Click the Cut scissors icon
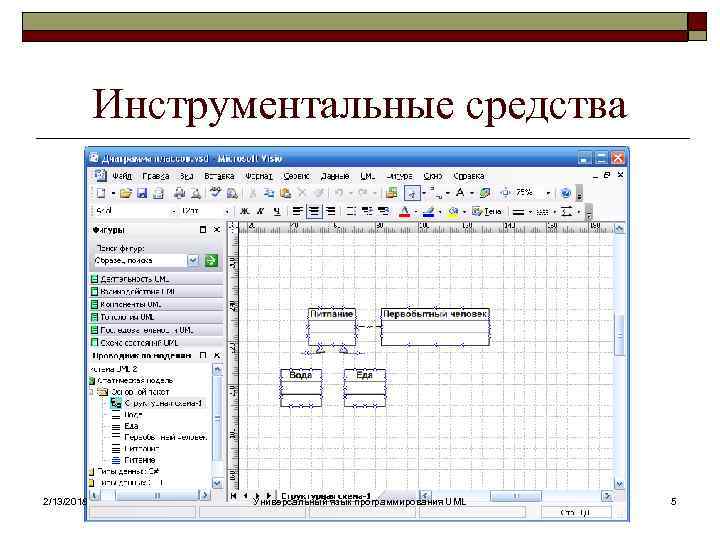The height and width of the screenshot is (540, 720). pyautogui.click(x=253, y=193)
